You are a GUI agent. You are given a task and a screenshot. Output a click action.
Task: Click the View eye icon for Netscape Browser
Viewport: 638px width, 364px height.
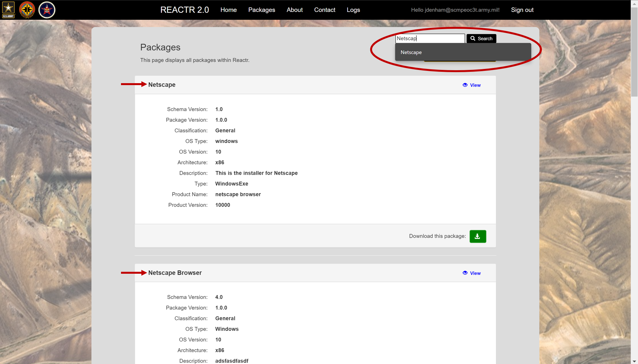[465, 273]
